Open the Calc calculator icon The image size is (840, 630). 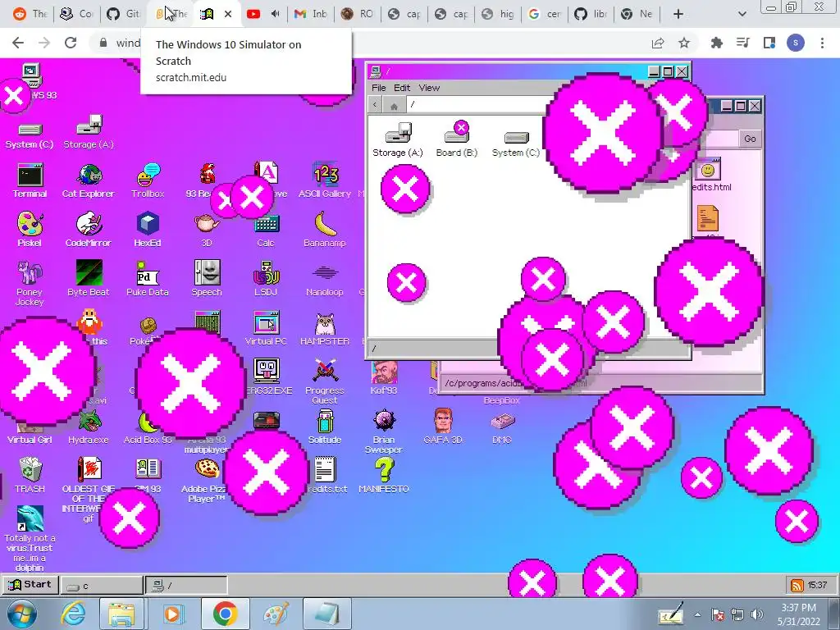point(266,230)
